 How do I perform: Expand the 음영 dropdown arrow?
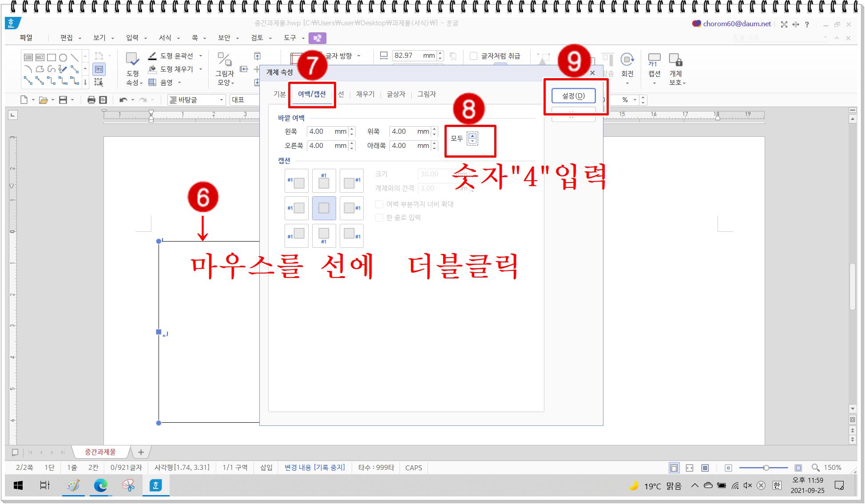(x=179, y=82)
